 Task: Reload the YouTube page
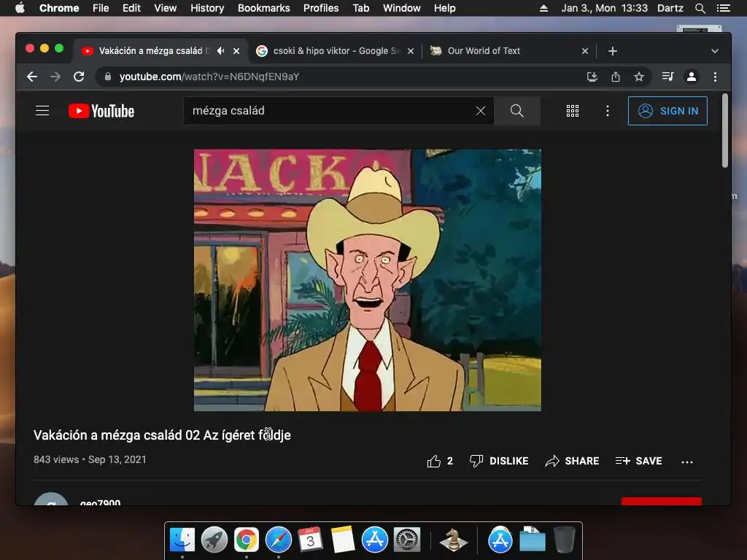click(79, 77)
